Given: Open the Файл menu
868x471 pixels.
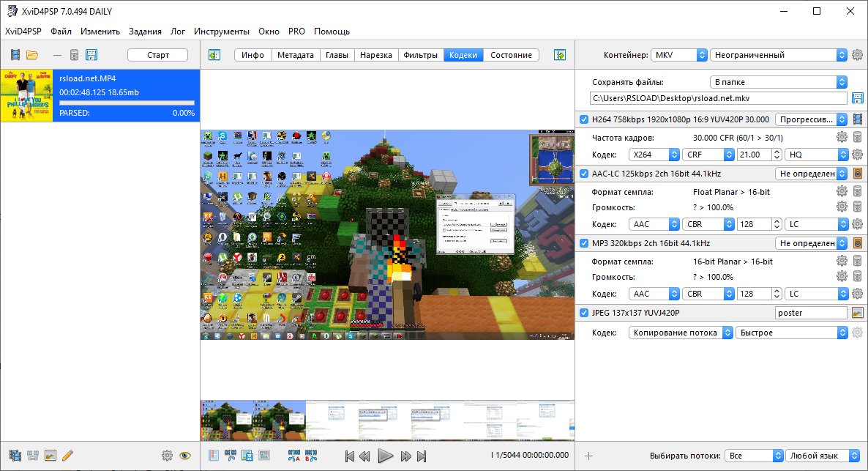Looking at the screenshot, I should tap(61, 31).
